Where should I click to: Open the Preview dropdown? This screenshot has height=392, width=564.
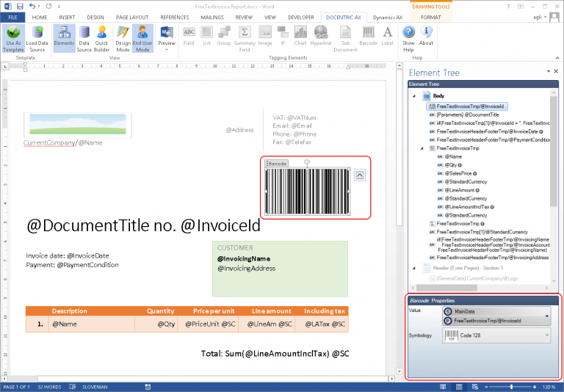click(x=167, y=39)
